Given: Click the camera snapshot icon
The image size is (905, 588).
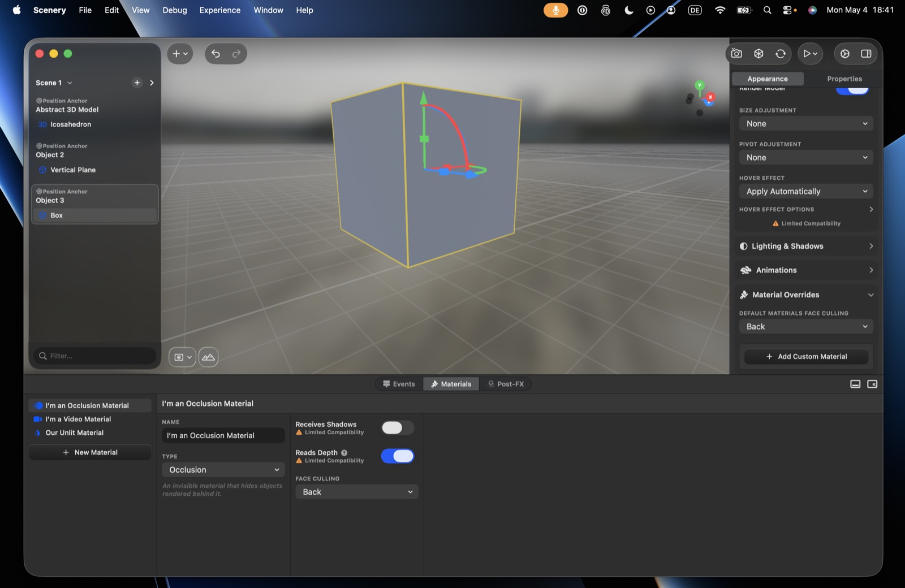Looking at the screenshot, I should 736,54.
